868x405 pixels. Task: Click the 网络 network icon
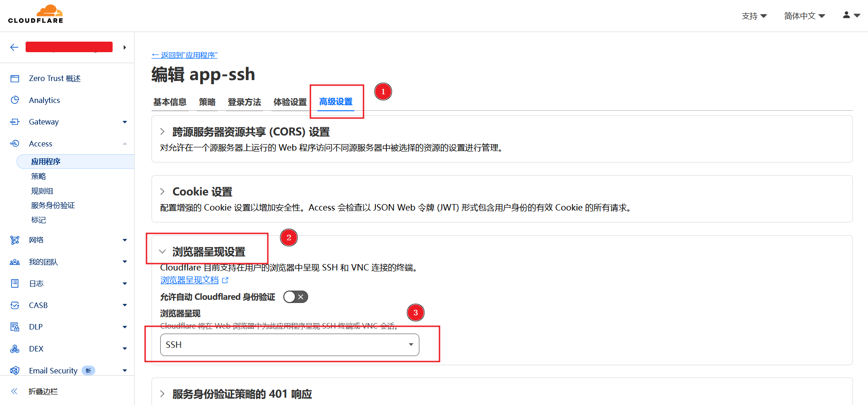(15, 240)
